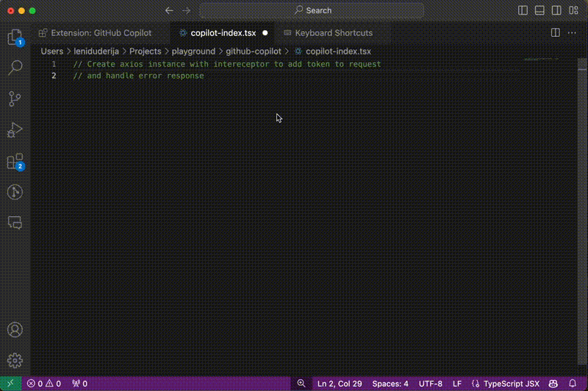
Task: Click Ln 2, Col 29 status item
Action: (340, 384)
